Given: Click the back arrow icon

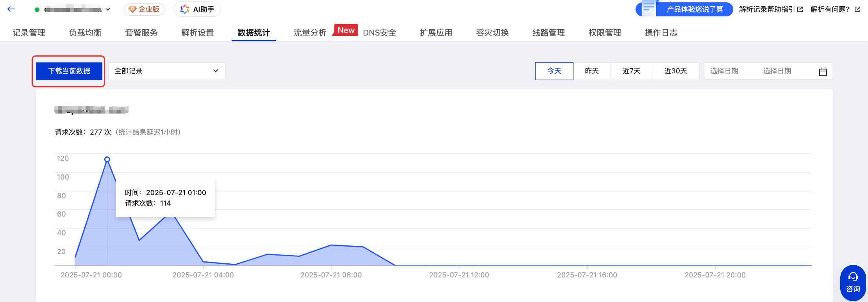Looking at the screenshot, I should pyautogui.click(x=11, y=9).
